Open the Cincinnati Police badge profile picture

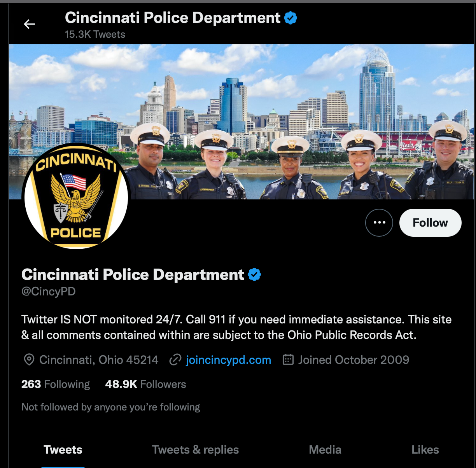click(x=76, y=196)
